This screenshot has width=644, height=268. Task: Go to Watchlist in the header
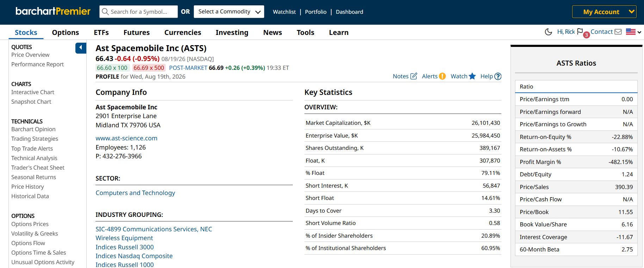284,12
